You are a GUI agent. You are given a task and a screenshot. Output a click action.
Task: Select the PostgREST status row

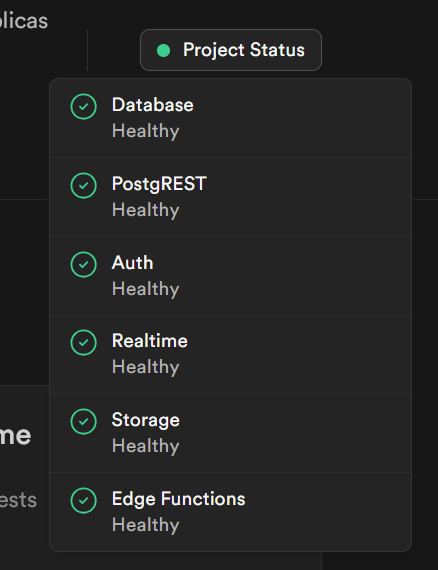[x=230, y=197]
